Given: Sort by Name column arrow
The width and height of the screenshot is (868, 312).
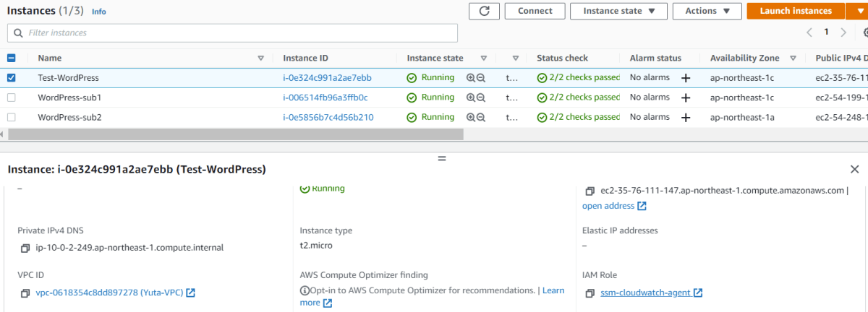Looking at the screenshot, I should pos(261,58).
